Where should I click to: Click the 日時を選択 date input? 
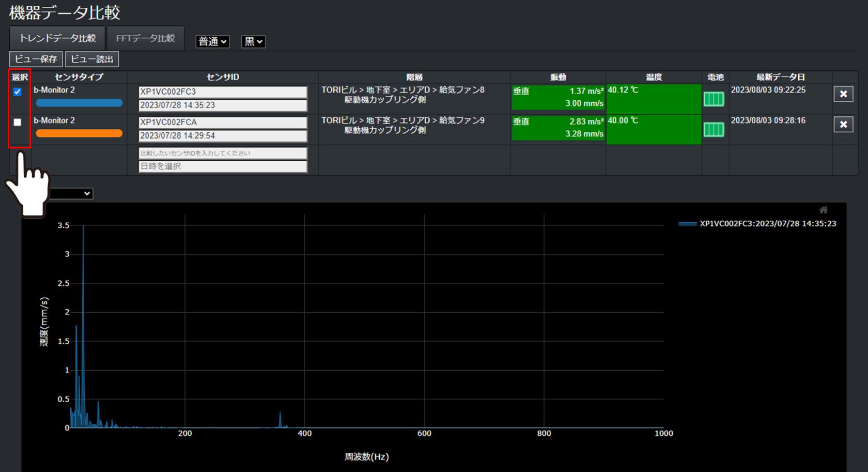coord(223,166)
